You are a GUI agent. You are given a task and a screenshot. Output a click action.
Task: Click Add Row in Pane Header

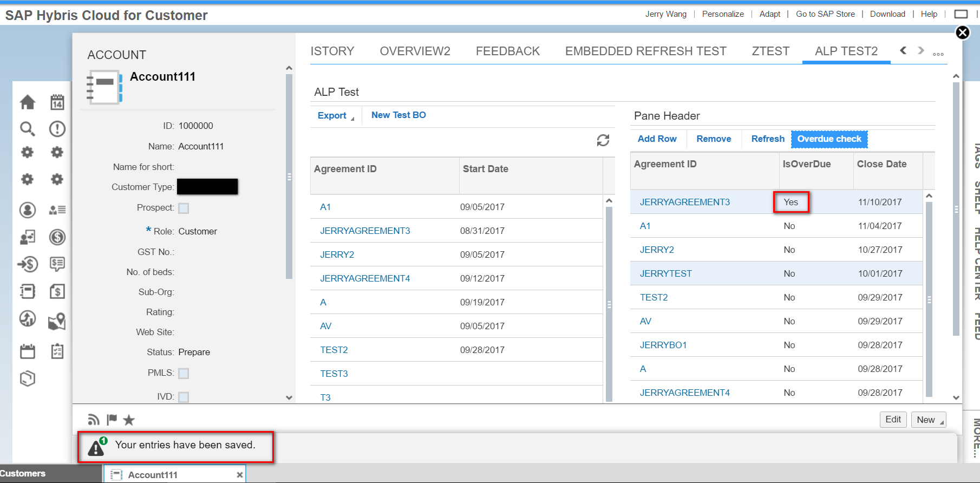(657, 139)
